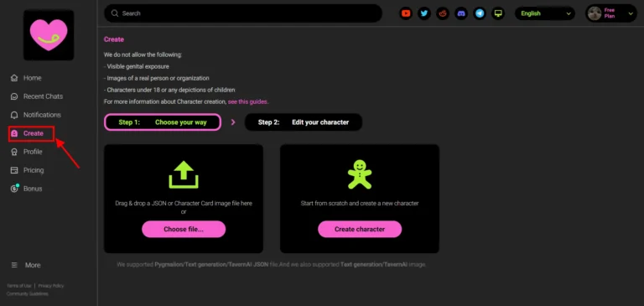
Task: Click the pink arrow between steps
Action: (x=233, y=122)
